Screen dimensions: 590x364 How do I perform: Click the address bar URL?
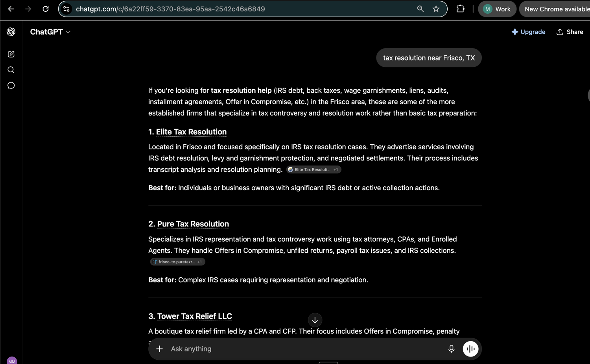[x=170, y=9]
